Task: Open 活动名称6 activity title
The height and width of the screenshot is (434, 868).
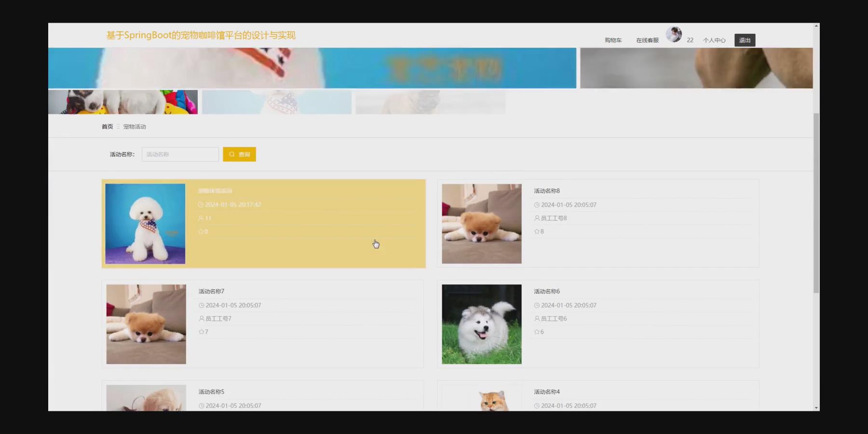Action: click(x=547, y=291)
